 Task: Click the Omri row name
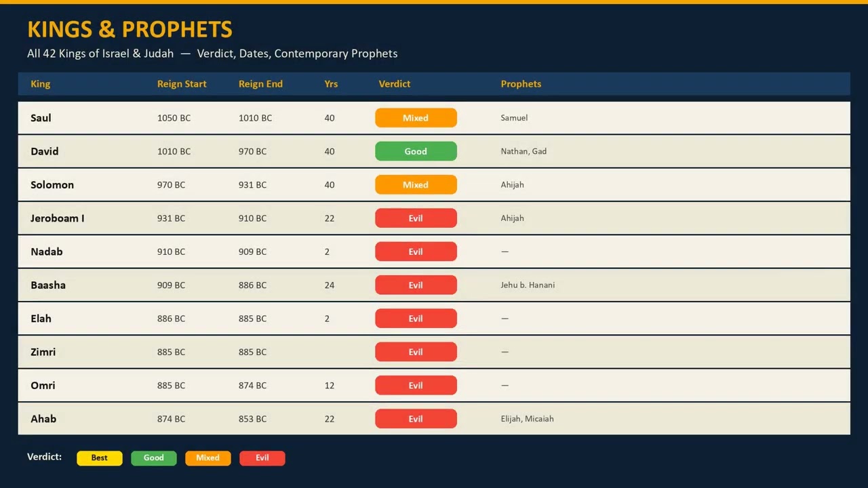(x=43, y=386)
